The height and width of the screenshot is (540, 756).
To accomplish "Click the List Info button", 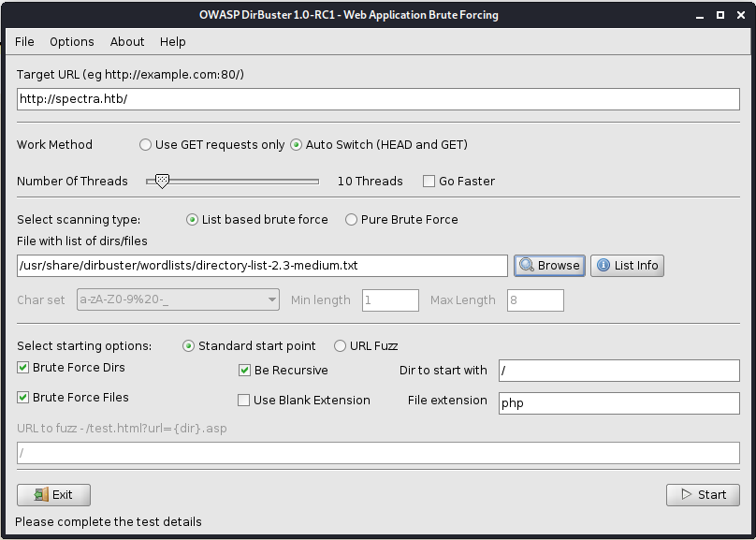I will [627, 266].
